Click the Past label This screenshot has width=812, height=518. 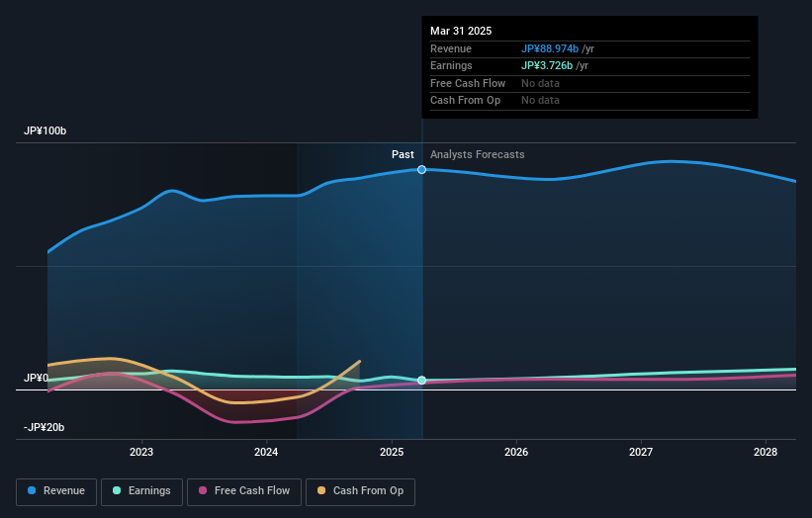403,155
